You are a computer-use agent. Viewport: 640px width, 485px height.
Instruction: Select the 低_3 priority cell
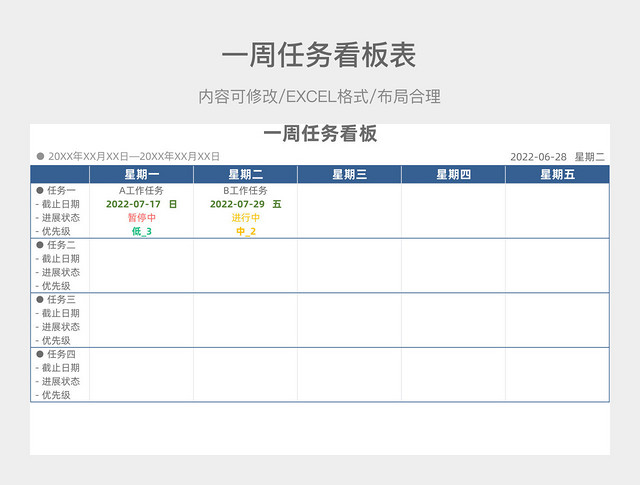[142, 231]
